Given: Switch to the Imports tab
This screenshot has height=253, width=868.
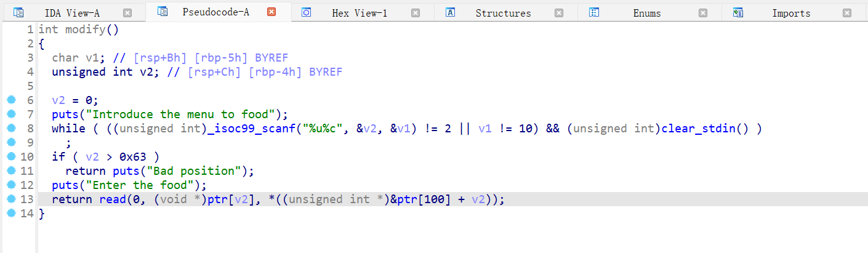Looking at the screenshot, I should (791, 13).
